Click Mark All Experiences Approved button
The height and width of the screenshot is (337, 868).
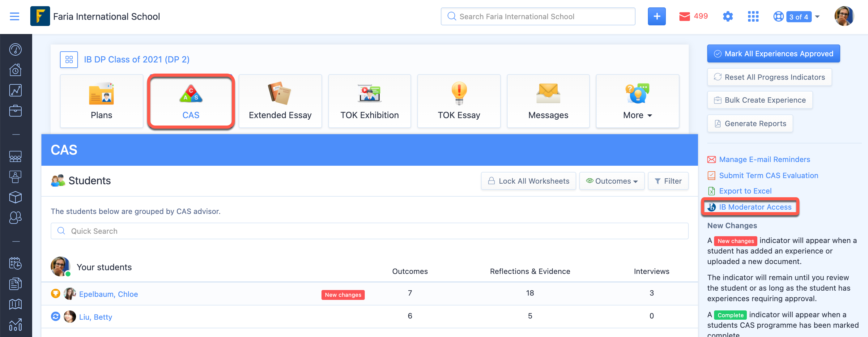773,53
